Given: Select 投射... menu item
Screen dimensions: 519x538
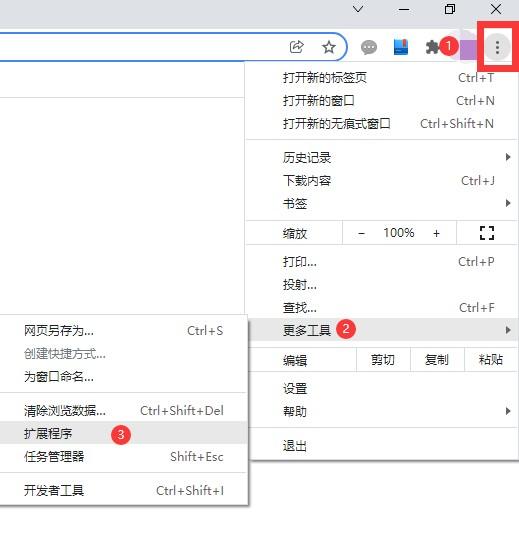Looking at the screenshot, I should click(x=381, y=284).
